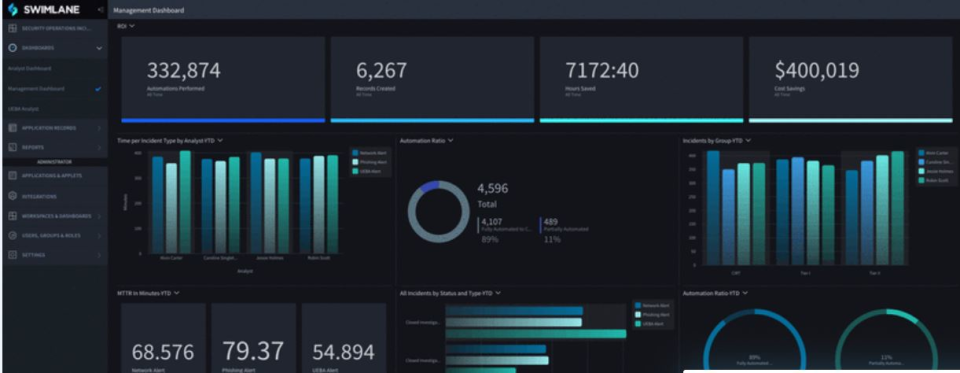The image size is (960, 373).
Task: Click the 68.576 Network Alert MTTR card
Action: (x=163, y=338)
